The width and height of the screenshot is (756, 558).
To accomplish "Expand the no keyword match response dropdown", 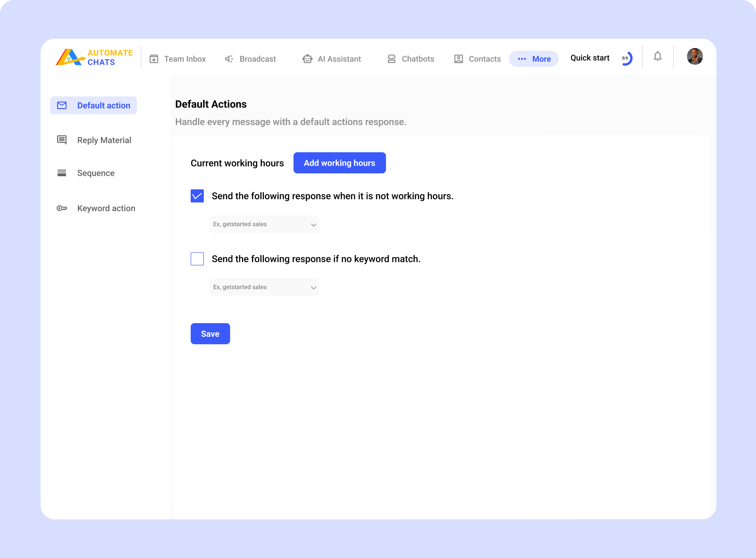I will pyautogui.click(x=264, y=287).
